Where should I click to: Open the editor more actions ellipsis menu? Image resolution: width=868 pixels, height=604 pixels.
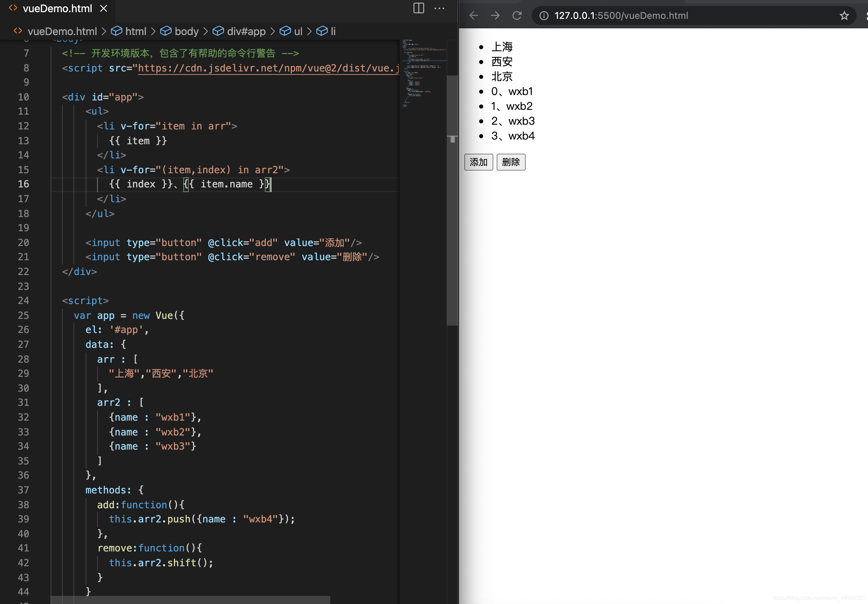coord(439,8)
